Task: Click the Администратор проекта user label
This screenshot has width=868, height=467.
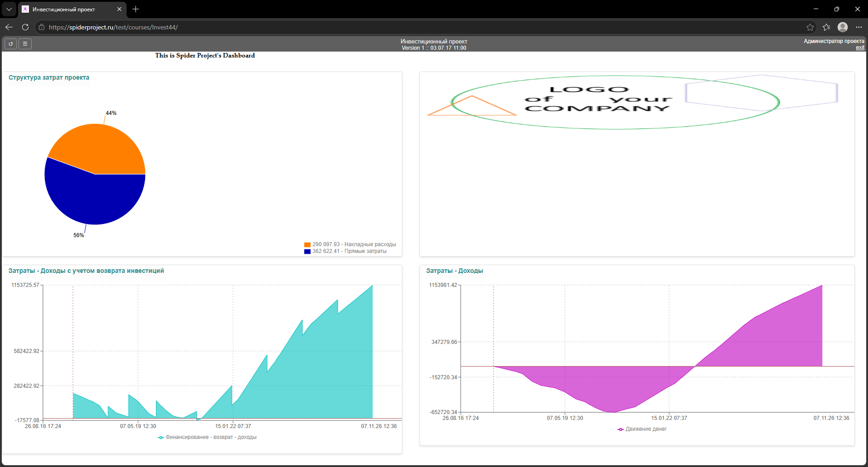Action: coord(834,41)
